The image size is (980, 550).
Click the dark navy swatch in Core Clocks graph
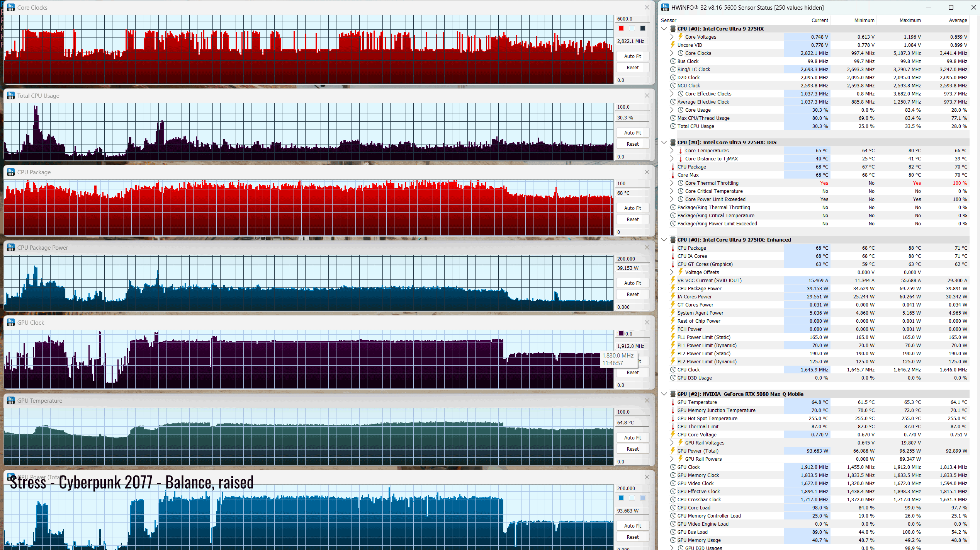tap(643, 28)
